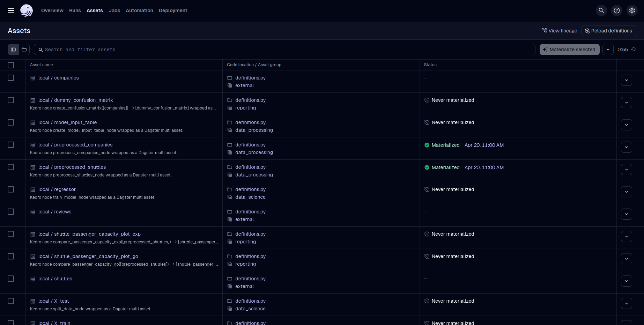Screen dimensions: 644x325
Task: Click the refresh countdown icon next to 0:55
Action: tap(634, 50)
